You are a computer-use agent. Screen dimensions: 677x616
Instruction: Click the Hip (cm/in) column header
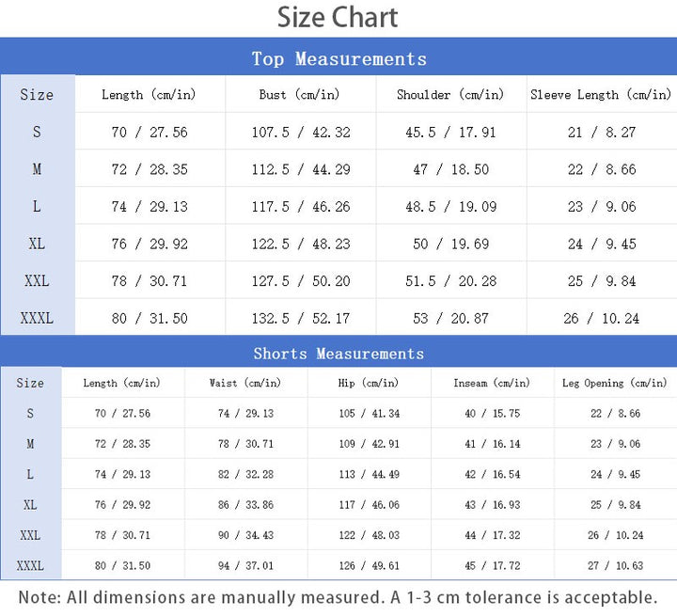pos(369,383)
